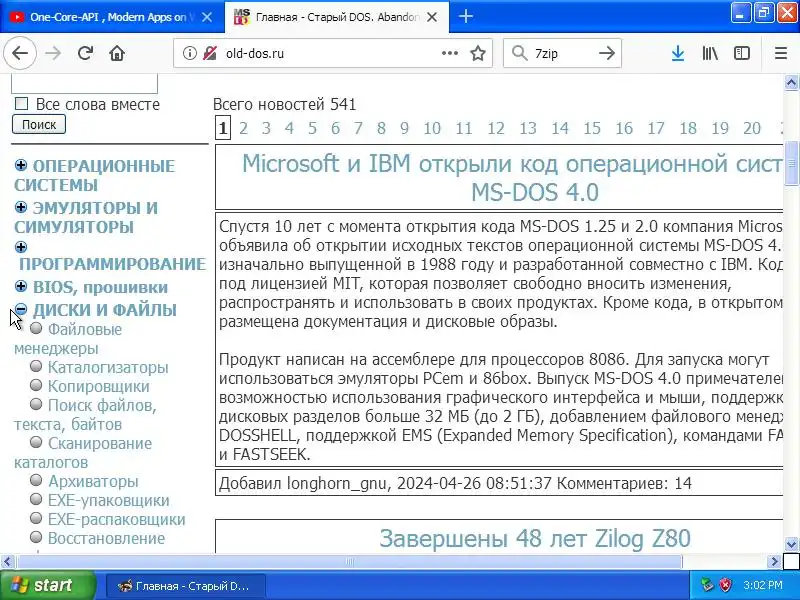
Task: Open the BIOS, прошивки category link
Action: point(101,287)
